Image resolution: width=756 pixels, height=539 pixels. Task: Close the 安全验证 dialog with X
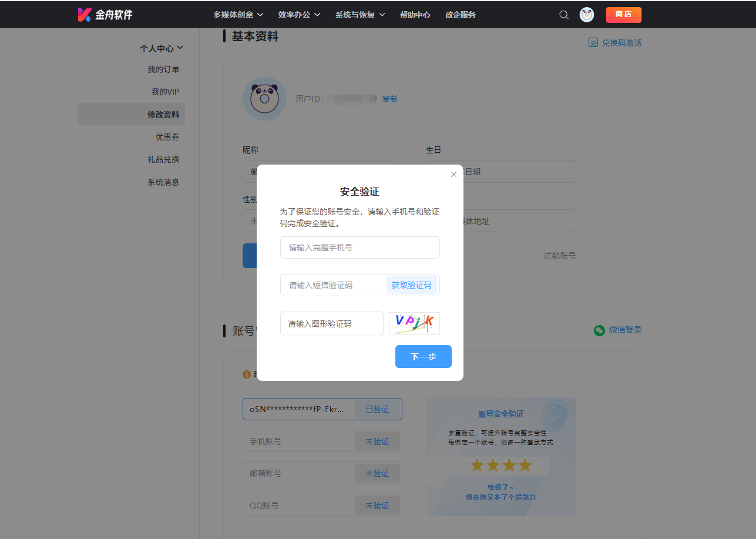(453, 175)
